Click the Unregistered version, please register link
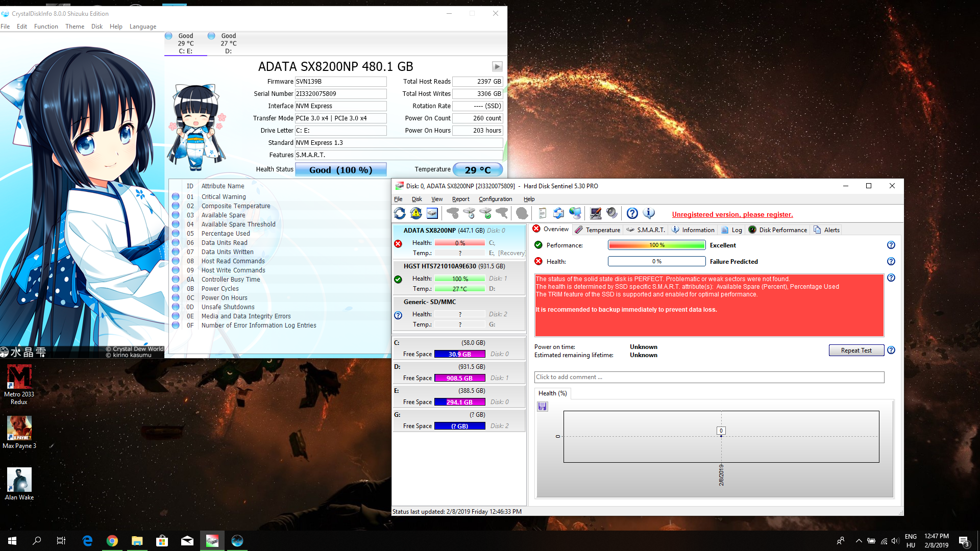This screenshot has height=551, width=980. click(x=732, y=215)
